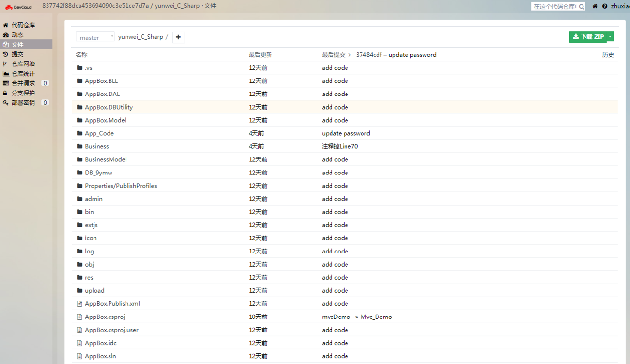This screenshot has width=630, height=364.
Task: Click the 10天前 timestamp for AppBox.csproj
Action: 258,317
